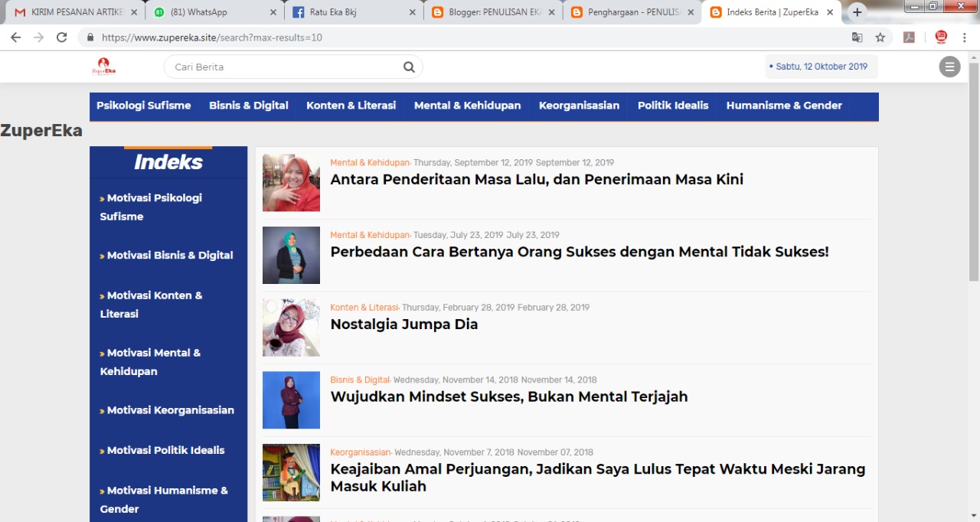Click the browser Back arrow
This screenshot has height=522, width=980.
pyautogui.click(x=15, y=37)
